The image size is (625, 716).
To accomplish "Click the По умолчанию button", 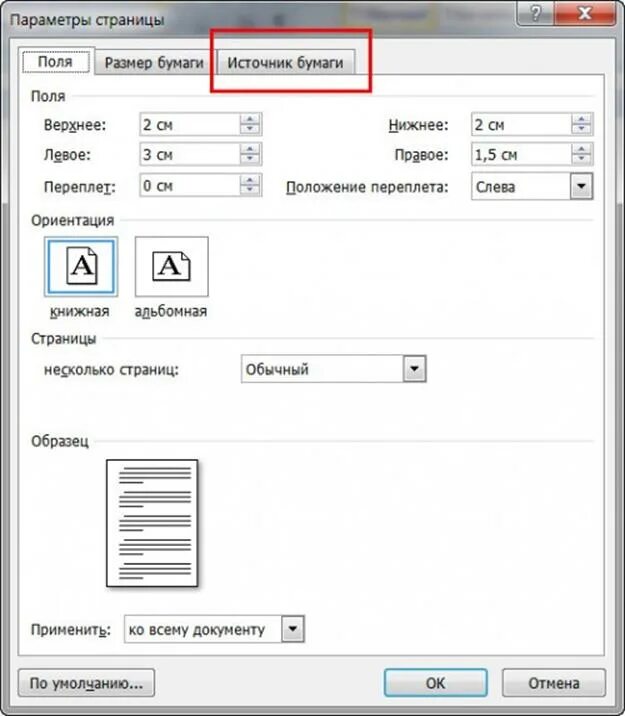I will click(86, 683).
